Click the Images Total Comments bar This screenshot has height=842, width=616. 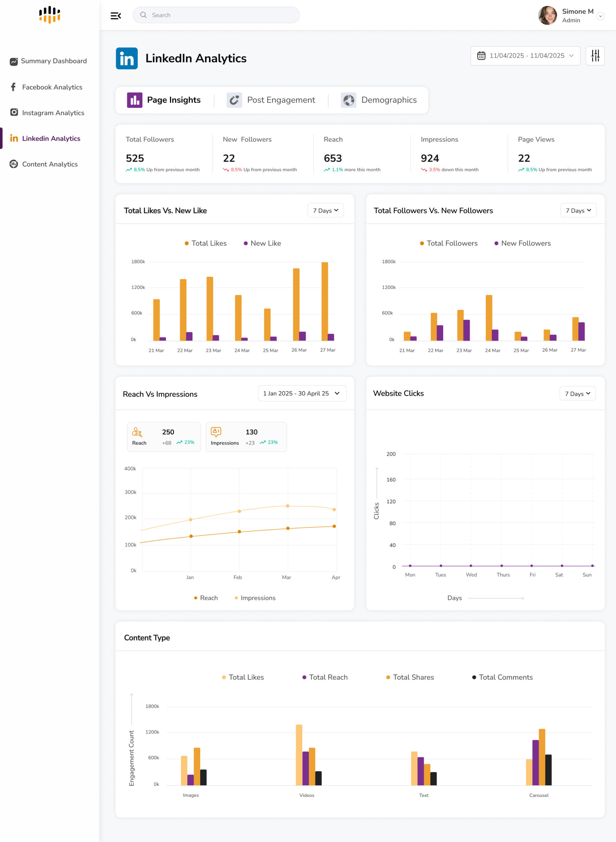[203, 778]
